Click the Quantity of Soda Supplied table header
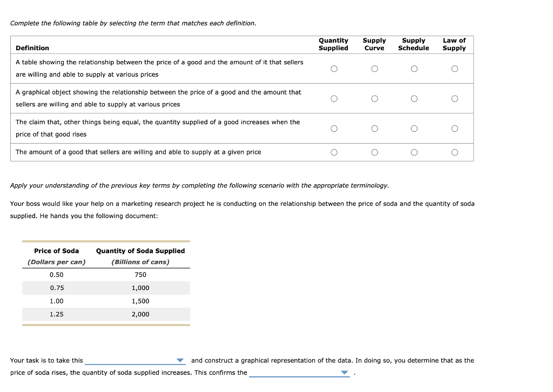 (x=140, y=251)
